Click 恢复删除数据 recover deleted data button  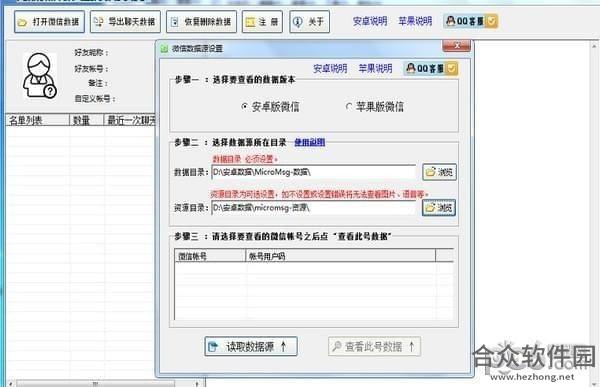point(201,22)
